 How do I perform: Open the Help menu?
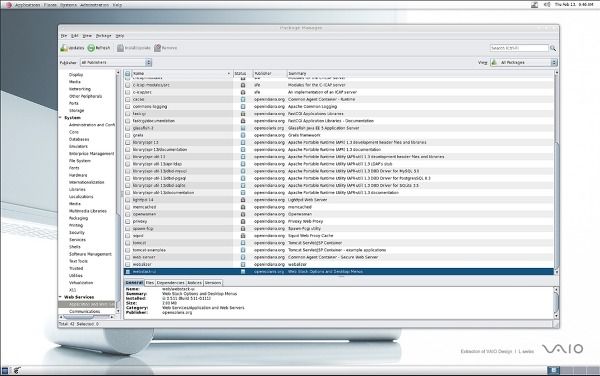[x=120, y=36]
